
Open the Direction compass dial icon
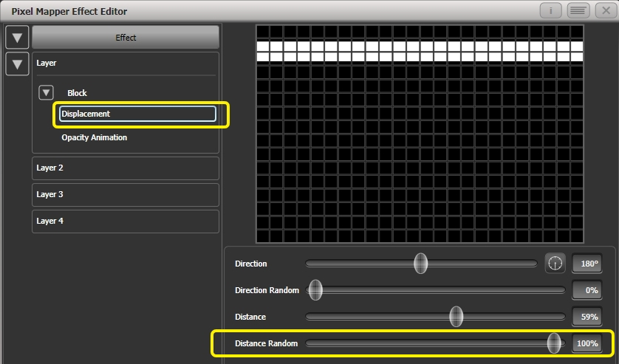click(555, 264)
